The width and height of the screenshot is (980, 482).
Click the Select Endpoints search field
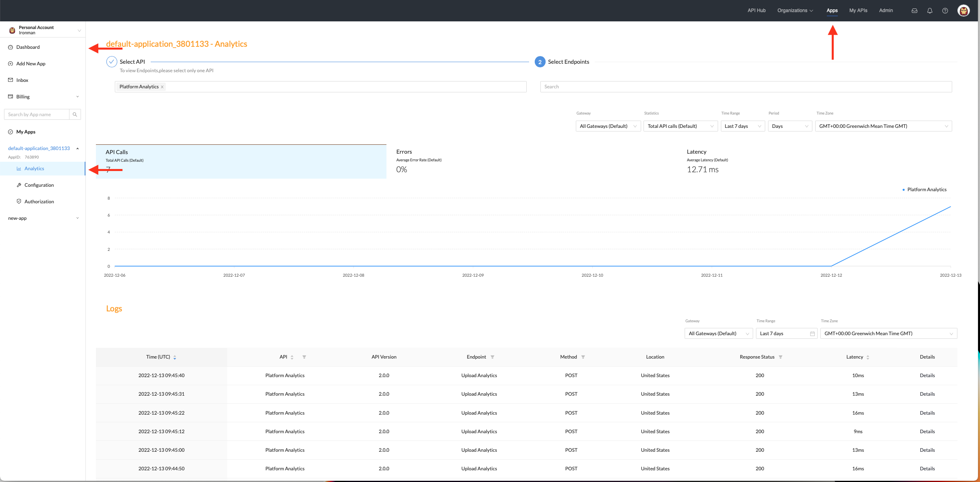746,87
